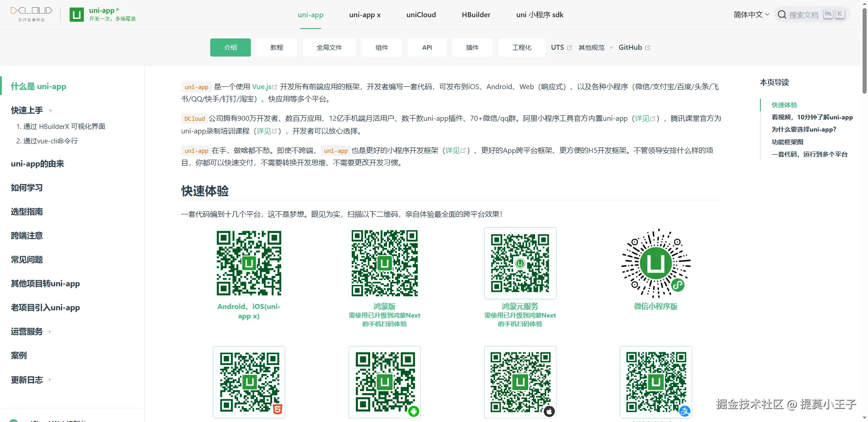Viewport: 868px width, 422px height.
Task: Select the 插件 navigation button
Action: pos(472,47)
